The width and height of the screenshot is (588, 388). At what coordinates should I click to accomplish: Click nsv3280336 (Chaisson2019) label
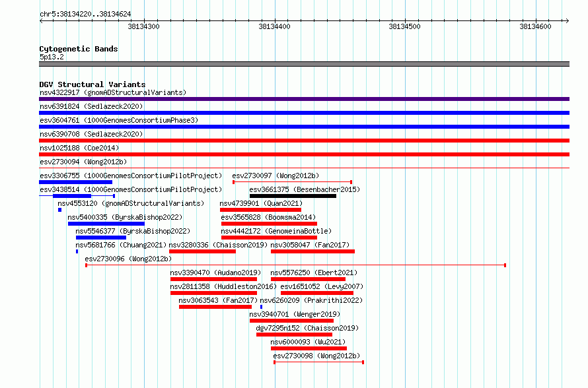point(218,245)
